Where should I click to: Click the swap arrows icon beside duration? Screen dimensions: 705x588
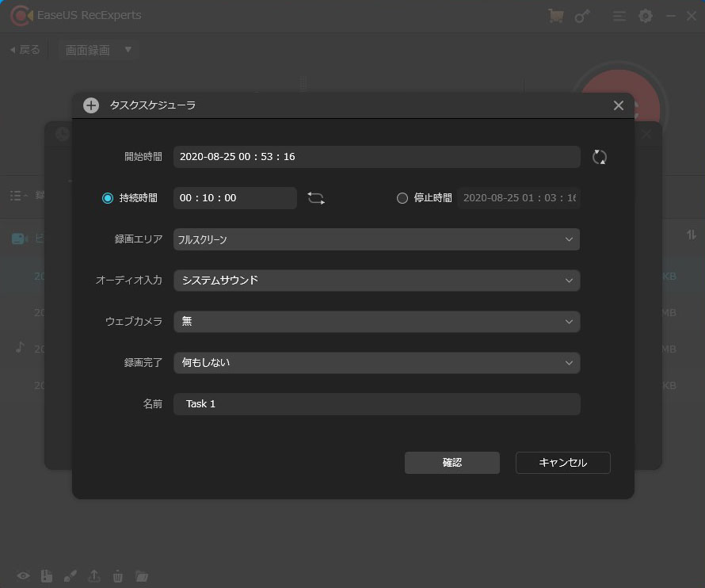[316, 198]
